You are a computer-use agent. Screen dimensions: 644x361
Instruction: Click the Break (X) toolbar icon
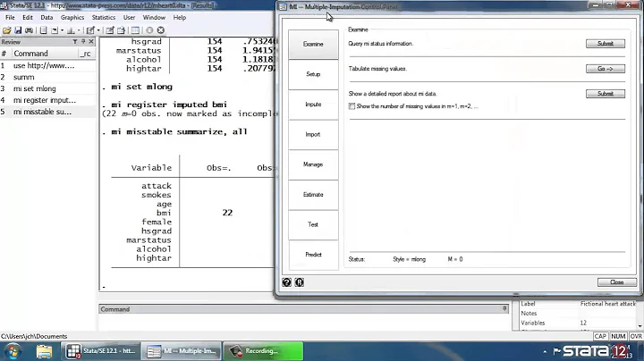161,30
